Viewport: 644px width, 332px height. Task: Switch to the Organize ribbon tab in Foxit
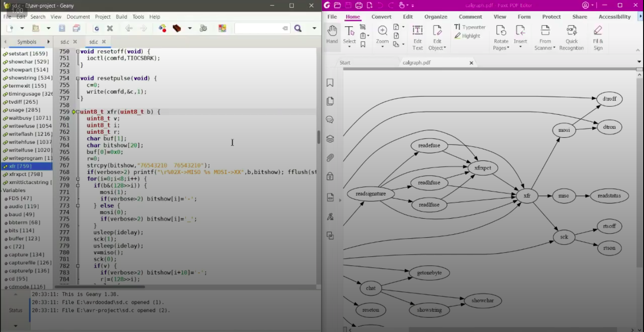point(435,17)
